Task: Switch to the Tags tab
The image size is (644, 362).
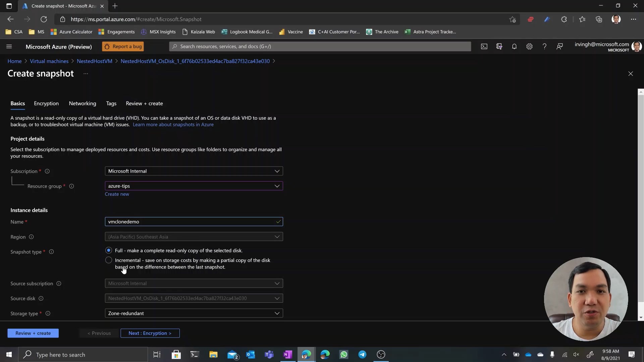Action: 111,104
